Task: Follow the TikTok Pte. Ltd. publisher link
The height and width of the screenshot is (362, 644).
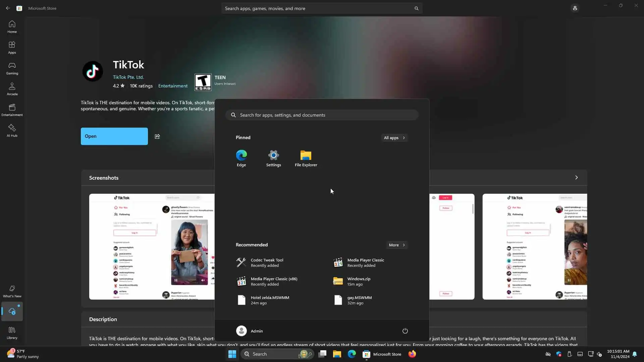Action: pyautogui.click(x=128, y=77)
